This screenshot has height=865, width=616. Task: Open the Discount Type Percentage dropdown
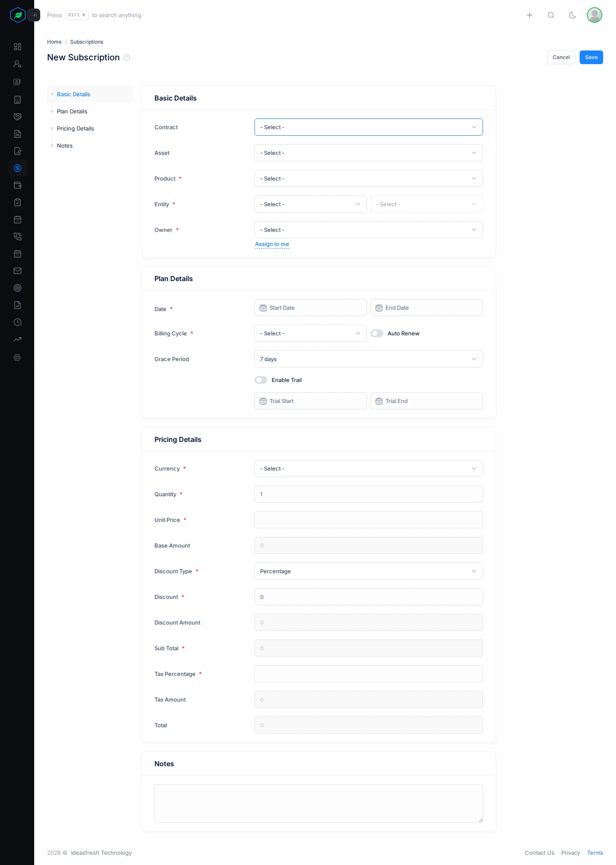pos(369,571)
